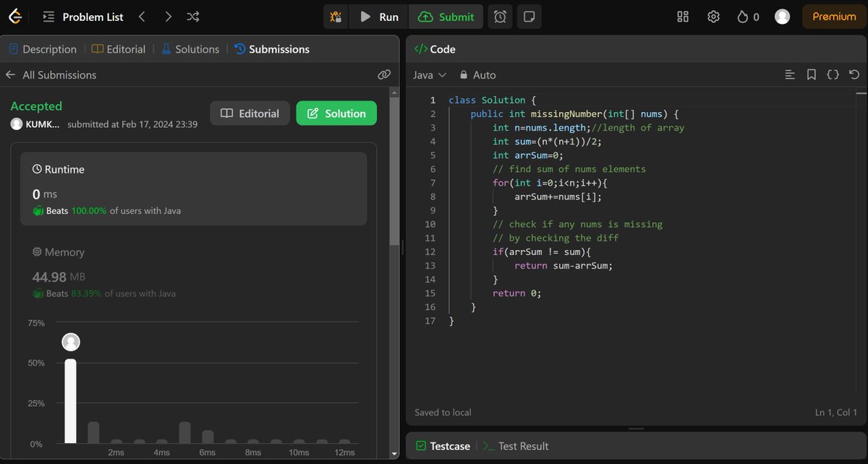Open the Editorial button in submission
Screen dimensions: 868x464
pyautogui.click(x=250, y=113)
